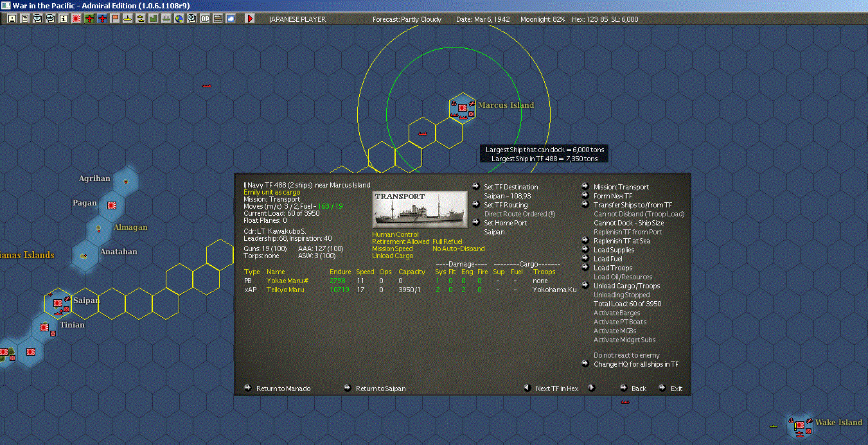Image resolution: width=868 pixels, height=445 pixels.
Task: Select Replenish TF at Sea
Action: [x=622, y=241]
